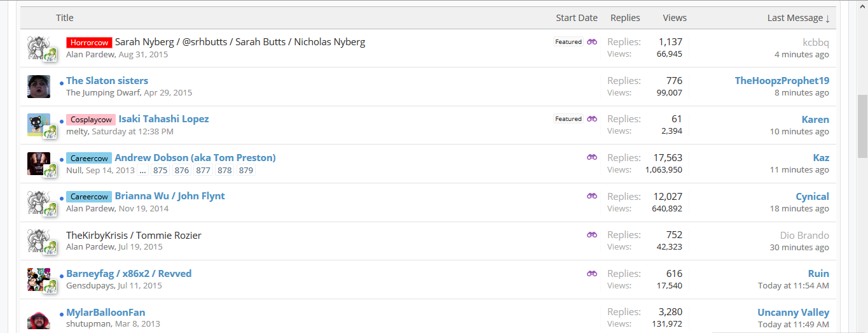Sort by Last Message column
Viewport: 868px width, 333px height.
click(799, 18)
